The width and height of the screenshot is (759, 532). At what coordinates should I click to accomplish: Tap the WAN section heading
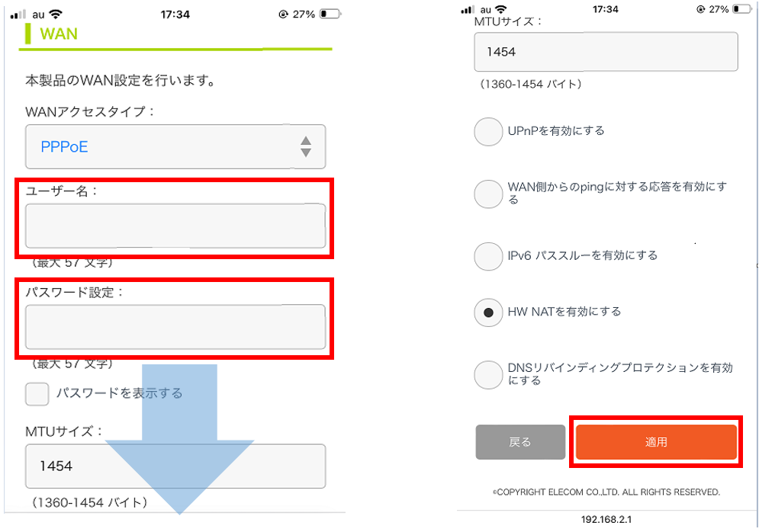(x=59, y=34)
